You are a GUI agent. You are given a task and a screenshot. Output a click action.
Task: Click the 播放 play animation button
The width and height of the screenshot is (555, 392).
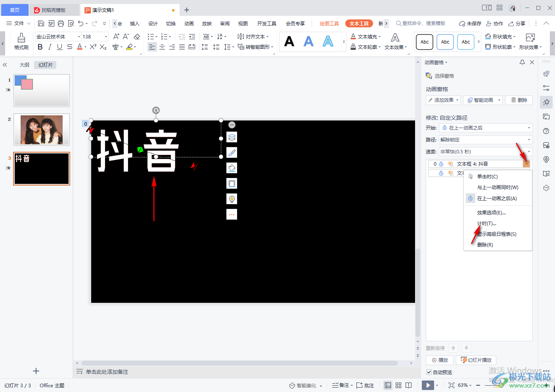[x=440, y=360]
